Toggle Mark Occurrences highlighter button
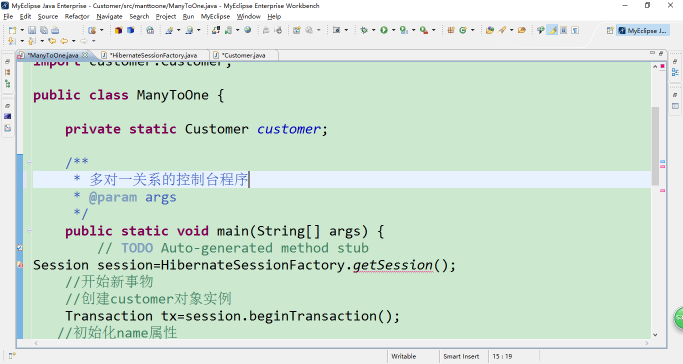The width and height of the screenshot is (683, 364). coord(553,30)
